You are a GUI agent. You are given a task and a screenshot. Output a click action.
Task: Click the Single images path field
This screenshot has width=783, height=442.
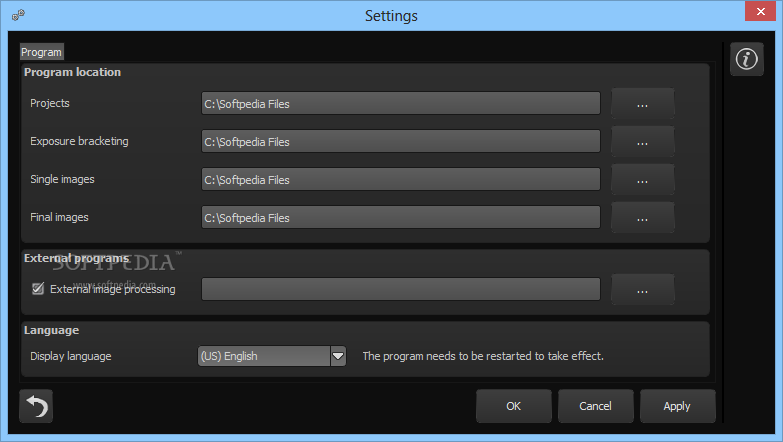400,180
